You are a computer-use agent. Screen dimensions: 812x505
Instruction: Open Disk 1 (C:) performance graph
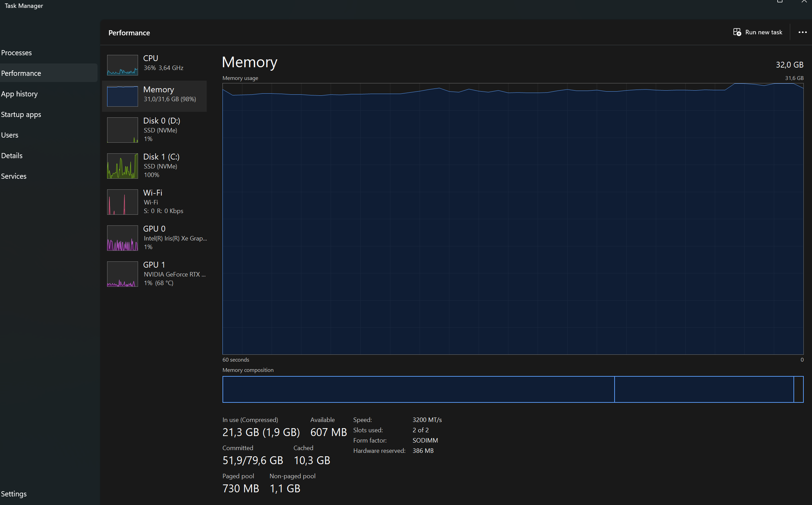pyautogui.click(x=123, y=166)
